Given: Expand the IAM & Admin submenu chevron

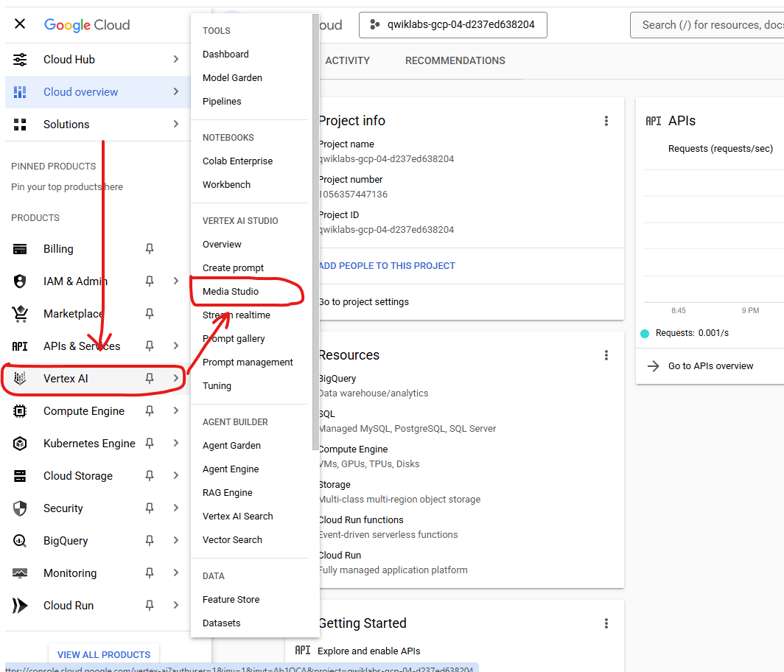Looking at the screenshot, I should pyautogui.click(x=175, y=281).
